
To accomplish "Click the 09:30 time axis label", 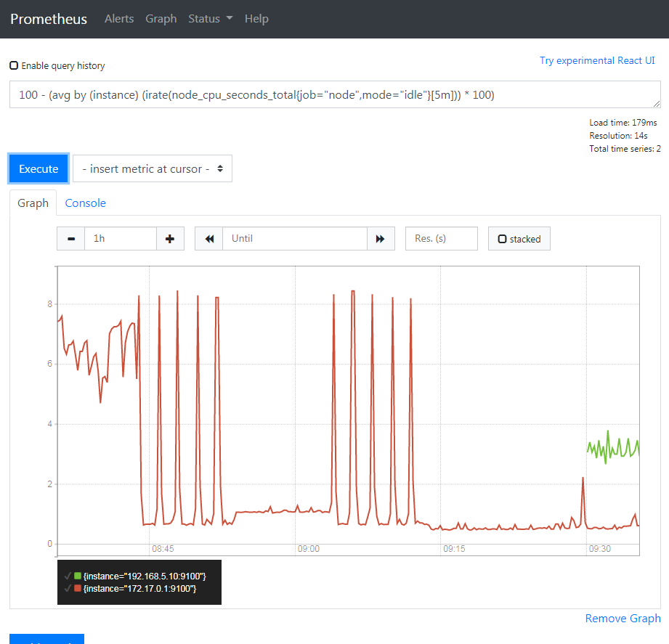I will (x=599, y=549).
